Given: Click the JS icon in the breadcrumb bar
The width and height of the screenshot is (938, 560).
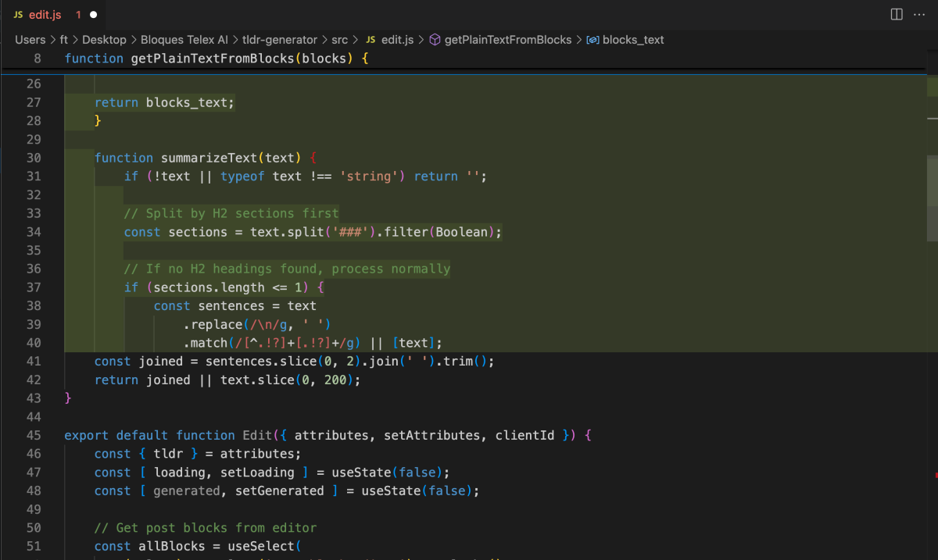Looking at the screenshot, I should tap(370, 40).
